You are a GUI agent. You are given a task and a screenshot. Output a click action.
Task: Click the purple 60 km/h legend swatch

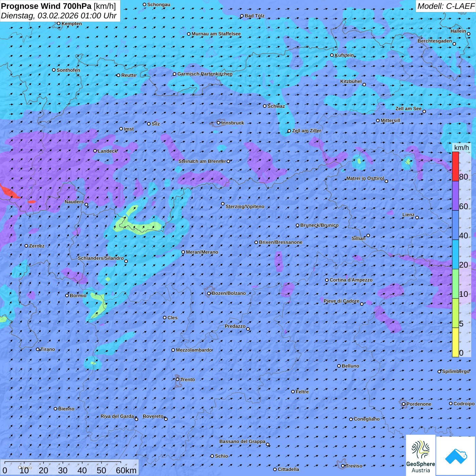(455, 196)
